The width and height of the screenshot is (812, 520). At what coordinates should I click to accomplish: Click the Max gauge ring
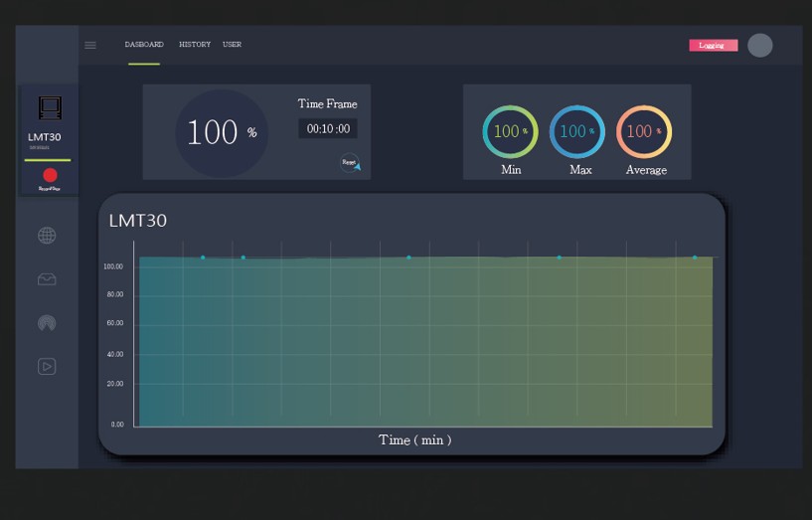[577, 131]
